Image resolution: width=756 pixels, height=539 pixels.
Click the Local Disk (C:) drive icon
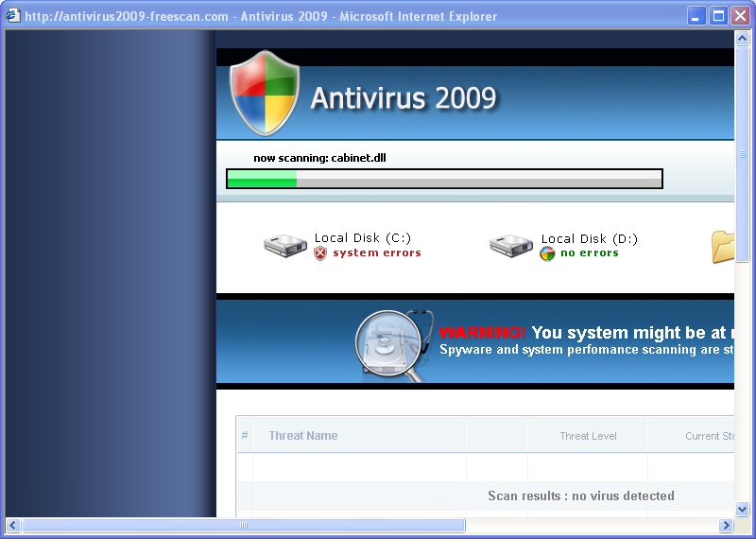pyautogui.click(x=285, y=245)
